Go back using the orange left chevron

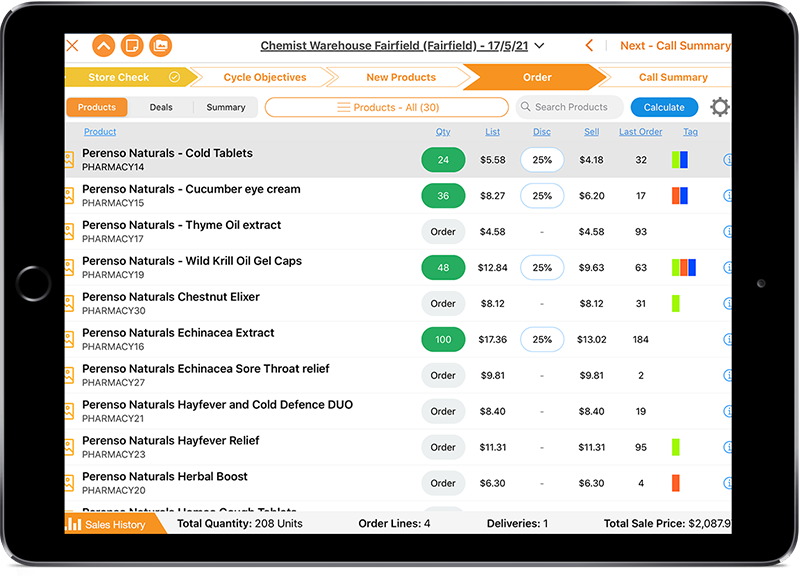point(590,46)
